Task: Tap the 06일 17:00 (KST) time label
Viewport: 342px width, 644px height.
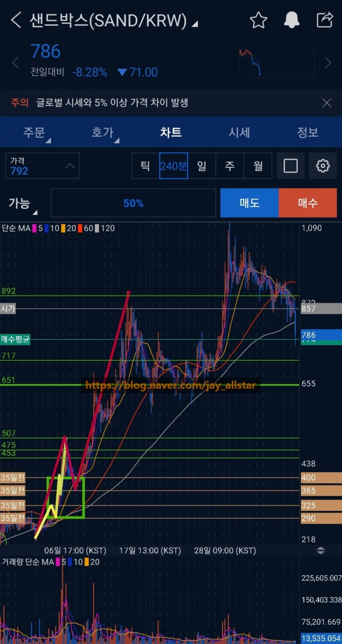Action: pyautogui.click(x=75, y=550)
